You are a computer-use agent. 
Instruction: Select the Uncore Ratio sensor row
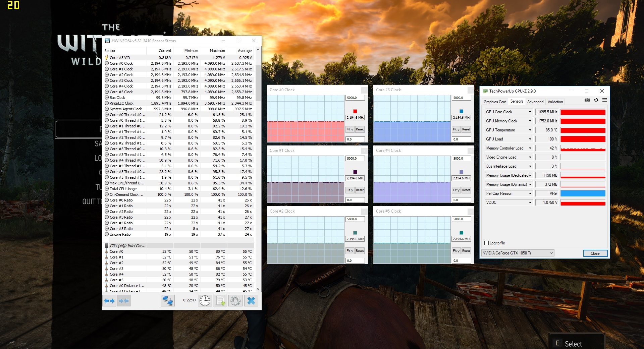tap(178, 234)
